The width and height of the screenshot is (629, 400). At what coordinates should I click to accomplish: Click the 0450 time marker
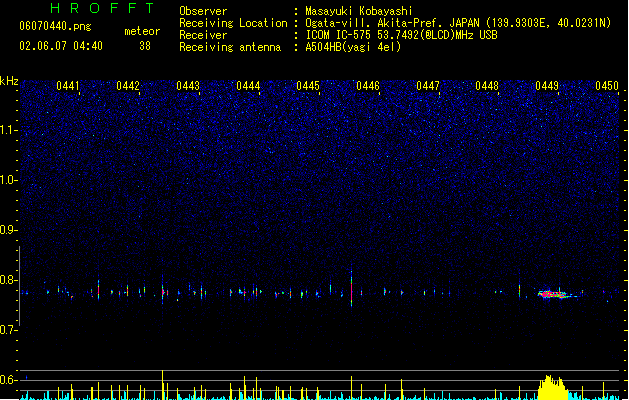(x=607, y=86)
